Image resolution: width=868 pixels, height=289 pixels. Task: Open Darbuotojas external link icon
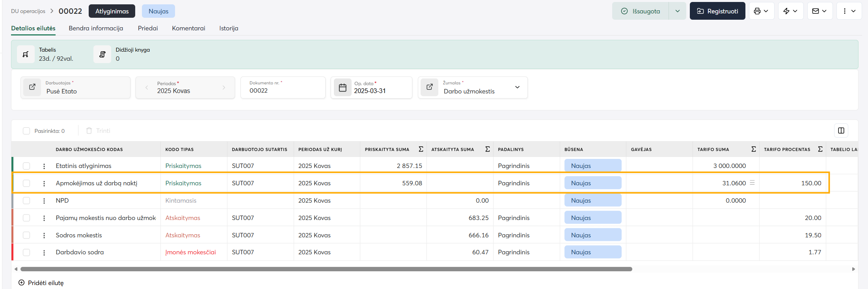click(32, 87)
